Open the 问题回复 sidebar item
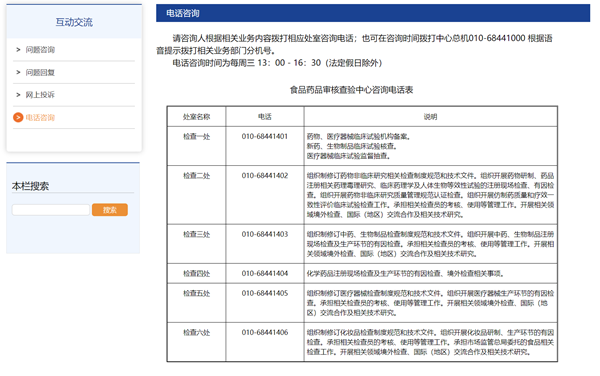This screenshot has height=376, width=600. [40, 72]
